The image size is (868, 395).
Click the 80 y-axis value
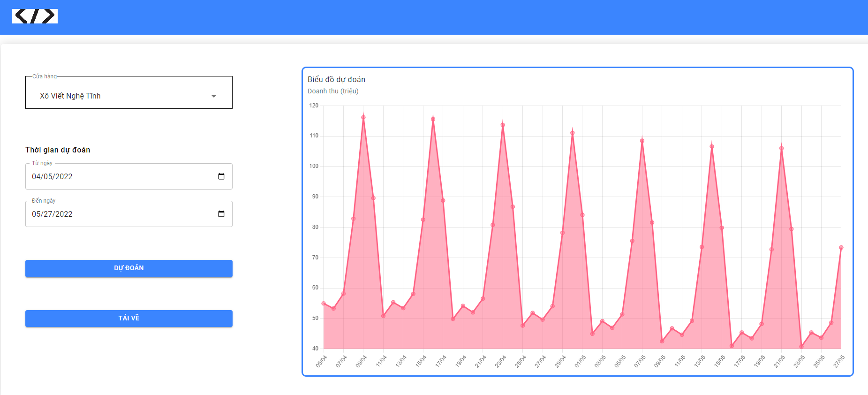tap(315, 227)
